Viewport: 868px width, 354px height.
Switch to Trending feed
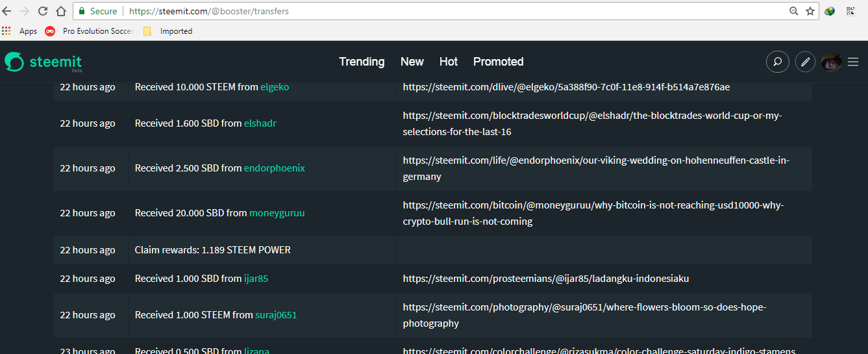click(362, 62)
